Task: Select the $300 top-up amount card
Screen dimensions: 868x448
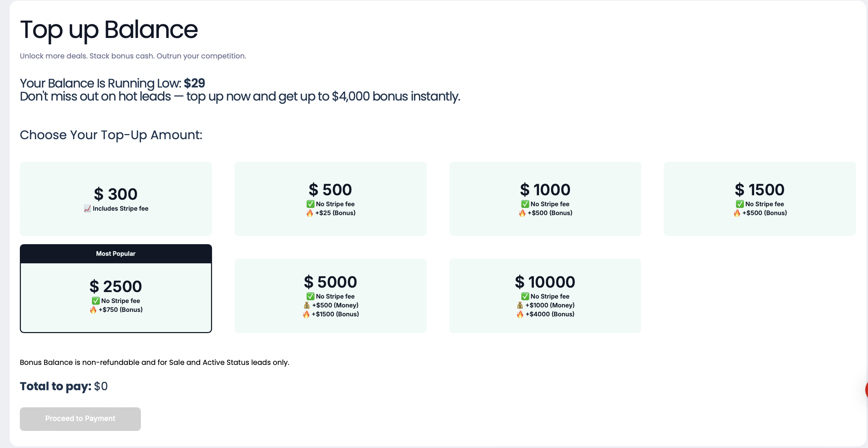Action: [x=116, y=199]
